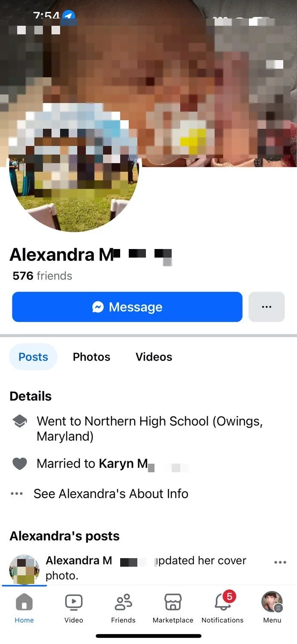The height and width of the screenshot is (644, 297).
Task: Open the Menu profile avatar icon
Action: [272, 602]
